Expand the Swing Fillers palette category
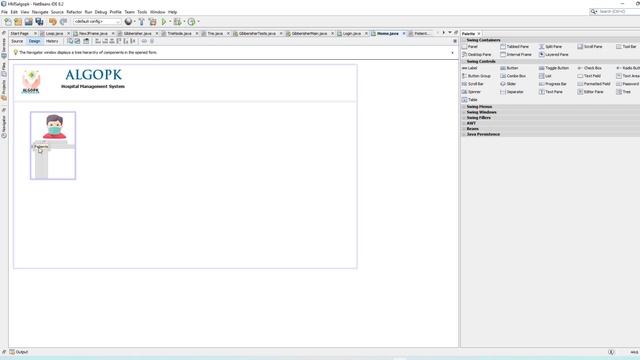This screenshot has height=360, width=640. (x=464, y=118)
